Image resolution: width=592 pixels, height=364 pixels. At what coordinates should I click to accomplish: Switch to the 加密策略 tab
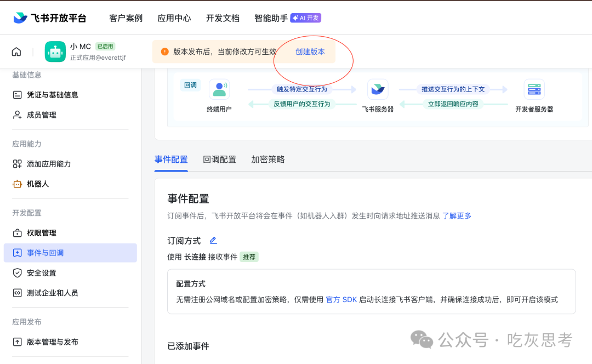pos(268,160)
